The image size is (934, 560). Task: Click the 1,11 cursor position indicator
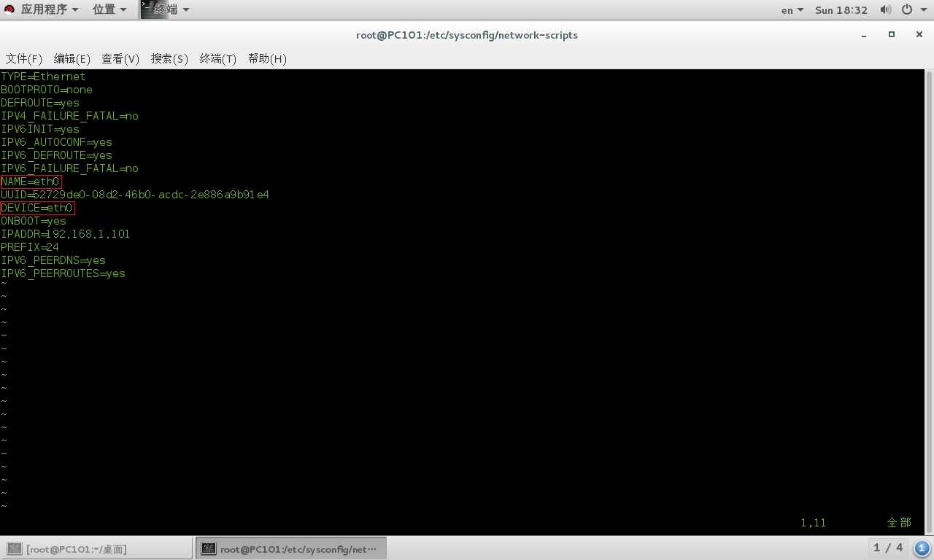[x=814, y=523]
